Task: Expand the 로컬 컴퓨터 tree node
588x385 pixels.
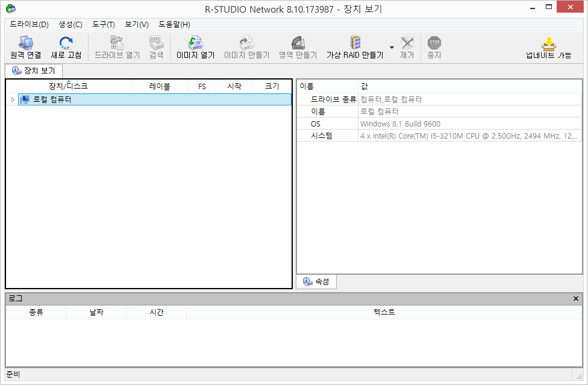Action: [13, 100]
